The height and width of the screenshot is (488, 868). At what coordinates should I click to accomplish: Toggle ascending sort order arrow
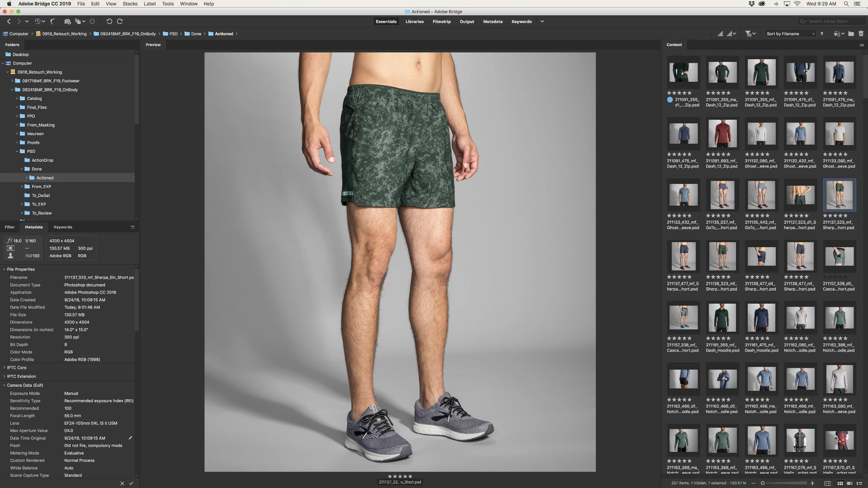coord(822,33)
